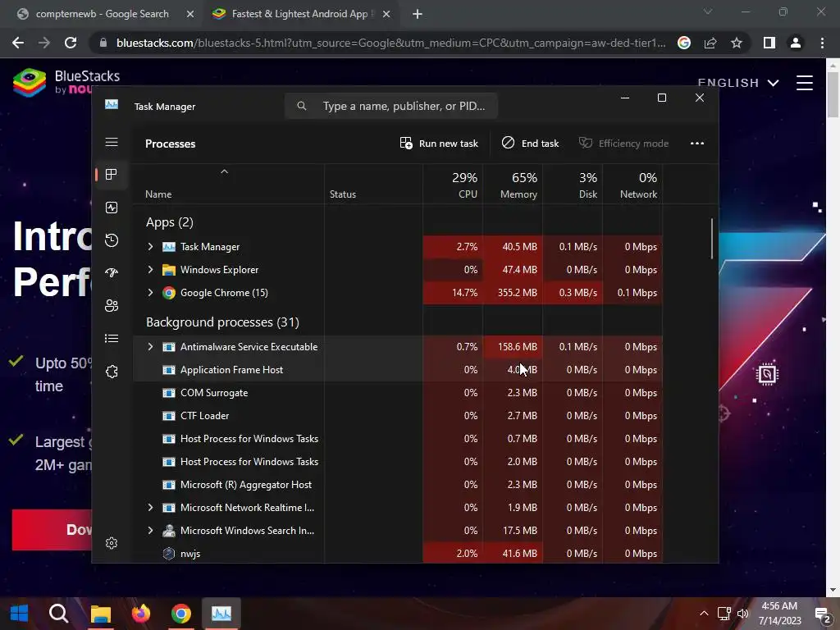Open Firefox from the taskbar
Screen dimensions: 840x630
pyautogui.click(x=141, y=614)
